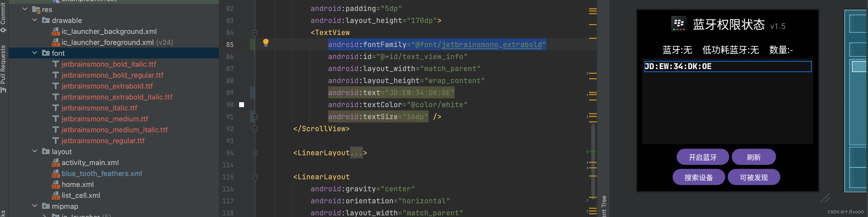
Task: Collapse the mipmap folder
Action: (35, 206)
